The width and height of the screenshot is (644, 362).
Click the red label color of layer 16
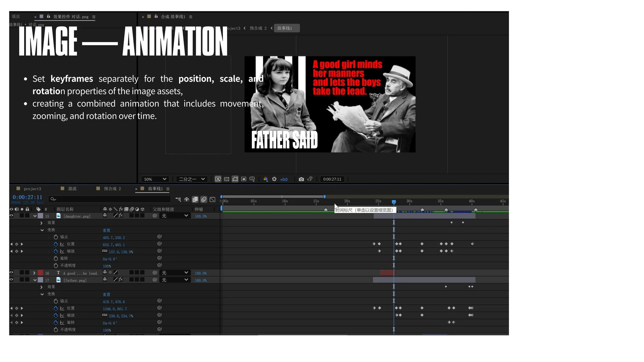pos(40,273)
